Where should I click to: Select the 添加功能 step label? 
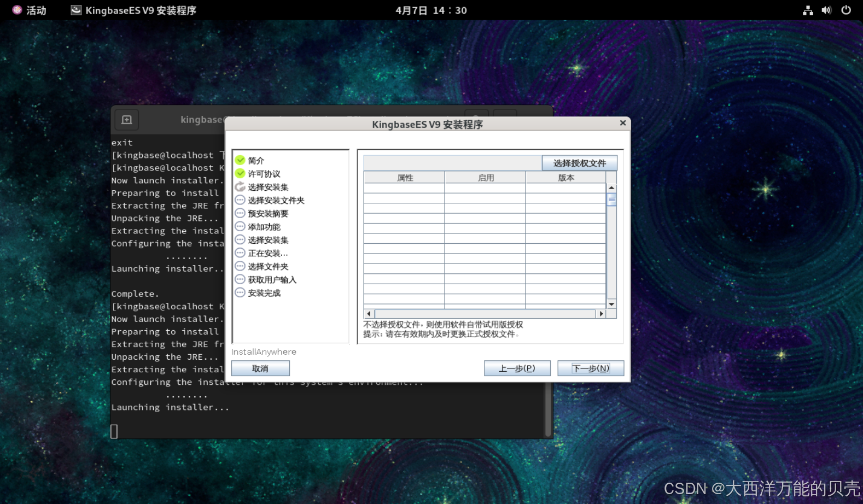pos(264,227)
